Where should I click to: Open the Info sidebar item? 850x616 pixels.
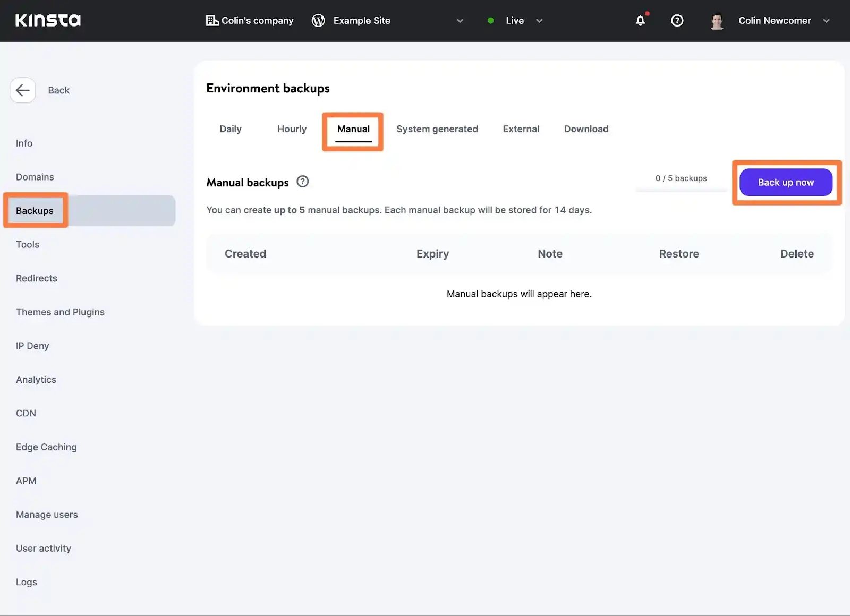point(24,143)
